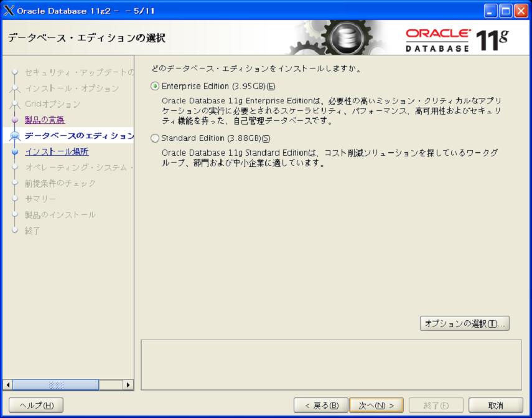Image resolution: width=532 pixels, height=418 pixels.
Task: Open the インストール場所 step link
Action: click(57, 151)
